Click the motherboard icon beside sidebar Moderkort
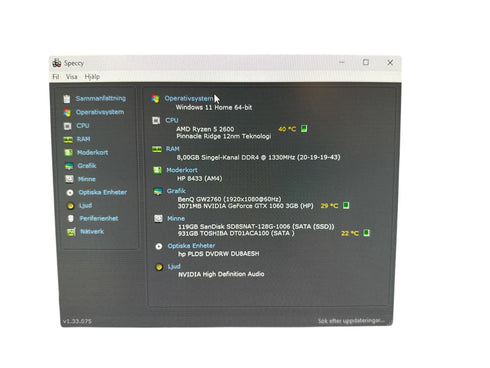 point(68,153)
